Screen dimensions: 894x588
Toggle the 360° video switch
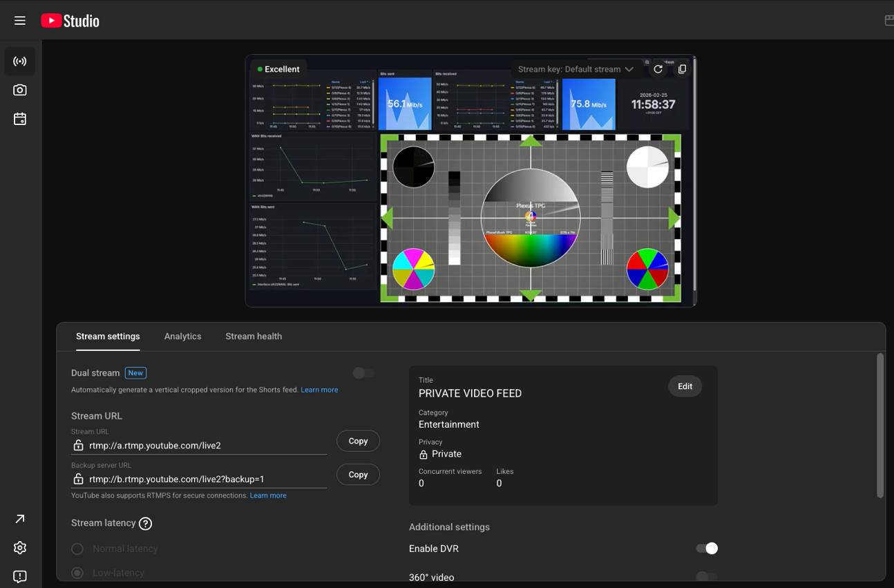tap(707, 577)
